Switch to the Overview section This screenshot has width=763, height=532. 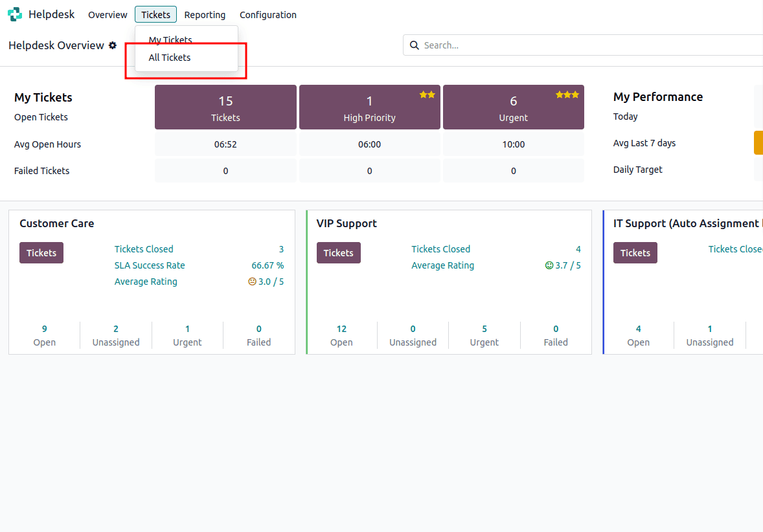108,14
